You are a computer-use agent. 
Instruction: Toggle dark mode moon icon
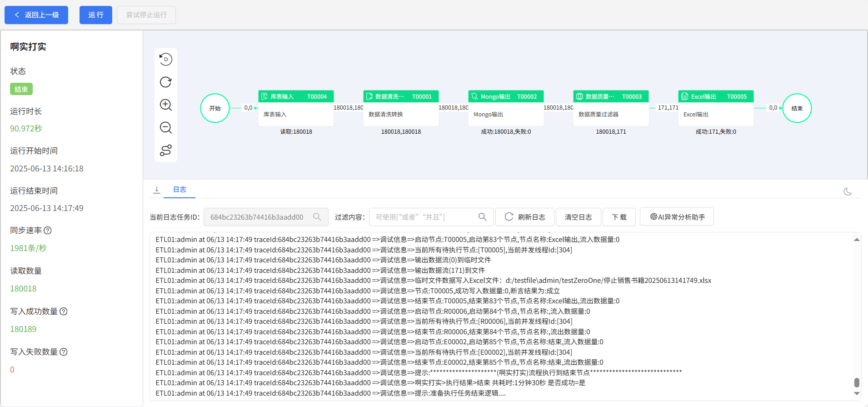[x=848, y=191]
